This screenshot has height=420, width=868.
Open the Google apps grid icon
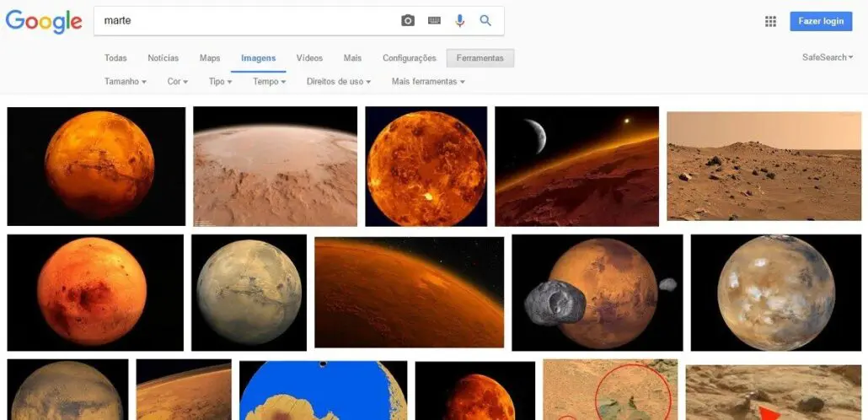(x=770, y=21)
